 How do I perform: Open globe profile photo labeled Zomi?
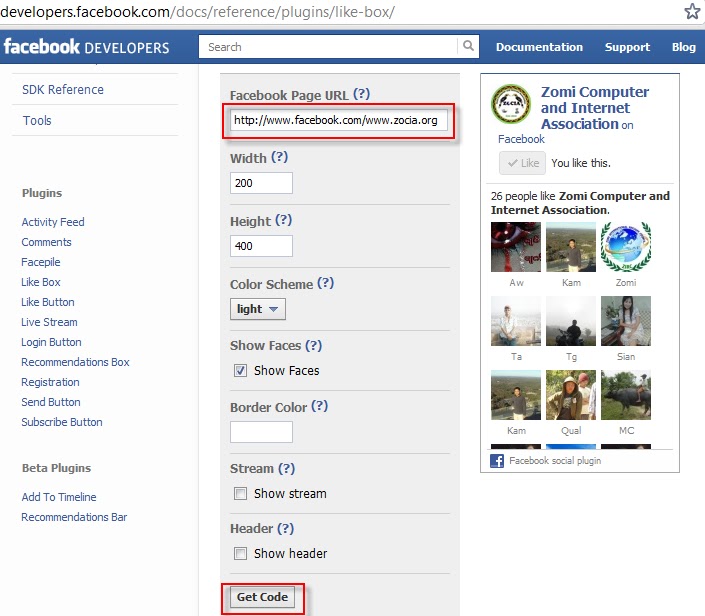click(626, 247)
